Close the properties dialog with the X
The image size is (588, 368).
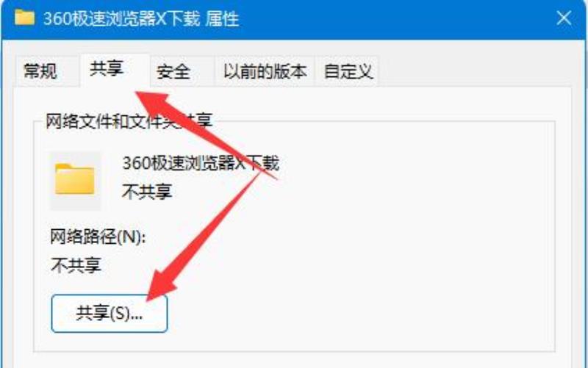(x=564, y=18)
